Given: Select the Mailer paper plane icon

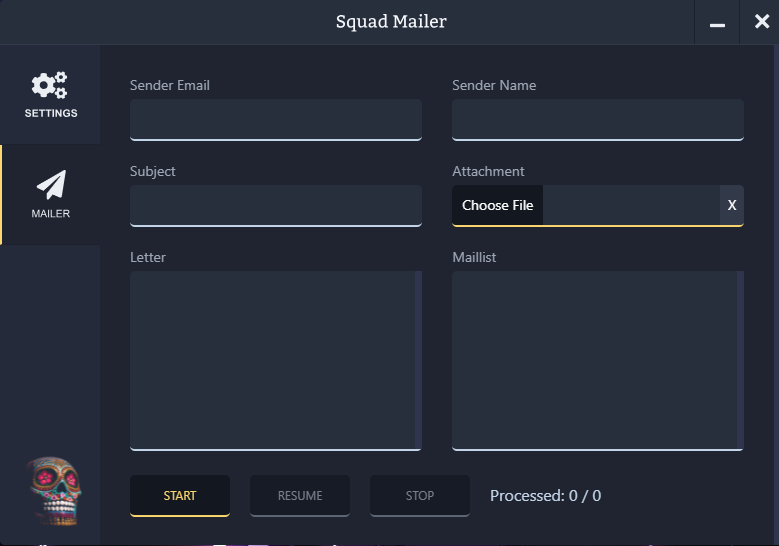Looking at the screenshot, I should (x=50, y=185).
